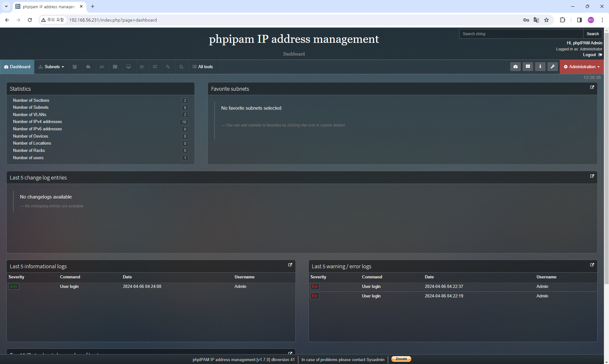Open Favorite subnets widget external link icon
The width and height of the screenshot is (609, 364).
click(x=592, y=87)
